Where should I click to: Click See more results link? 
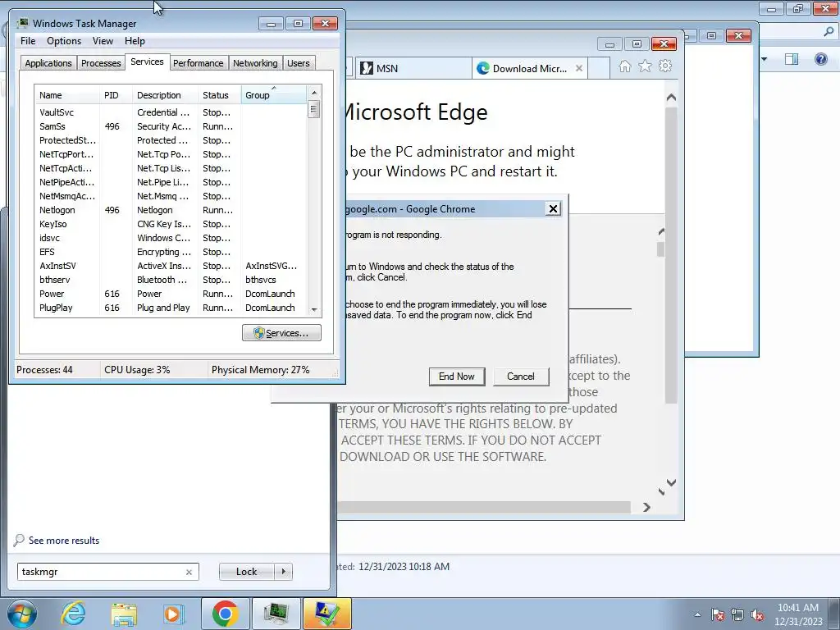[x=64, y=541]
